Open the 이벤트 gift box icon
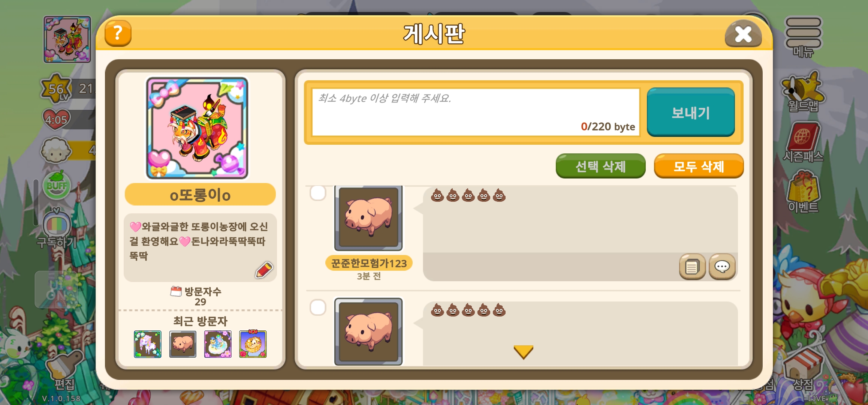This screenshot has width=868, height=405. tap(803, 192)
